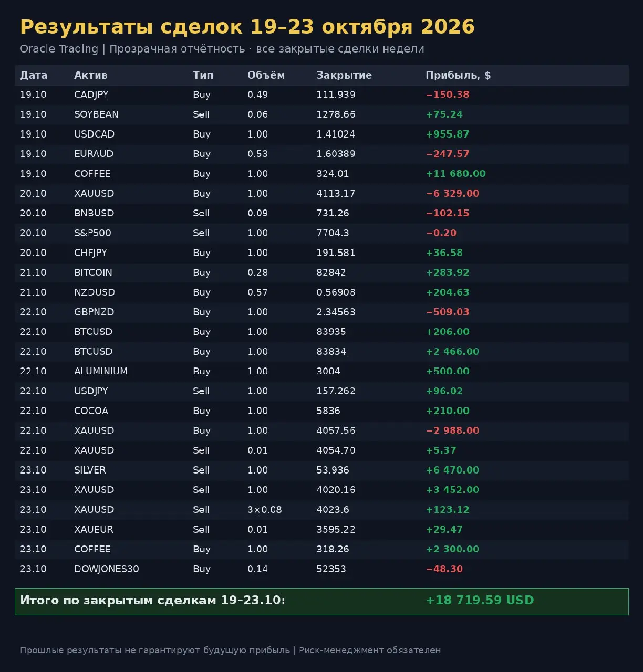Select the BITCOIN asset cell

click(93, 272)
